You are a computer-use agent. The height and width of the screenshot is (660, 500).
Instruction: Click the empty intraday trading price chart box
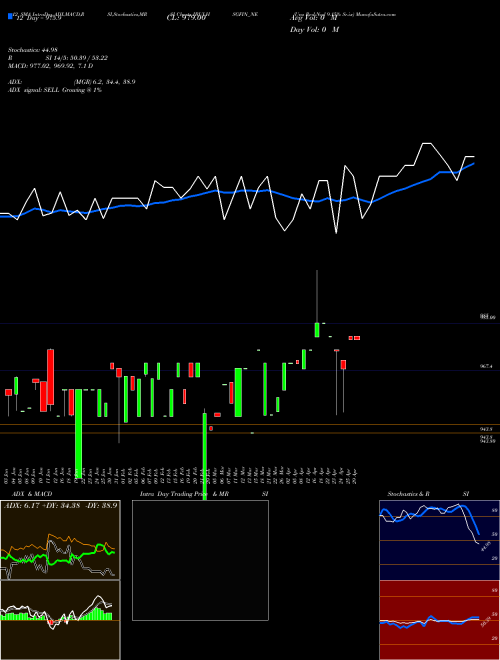[200, 560]
